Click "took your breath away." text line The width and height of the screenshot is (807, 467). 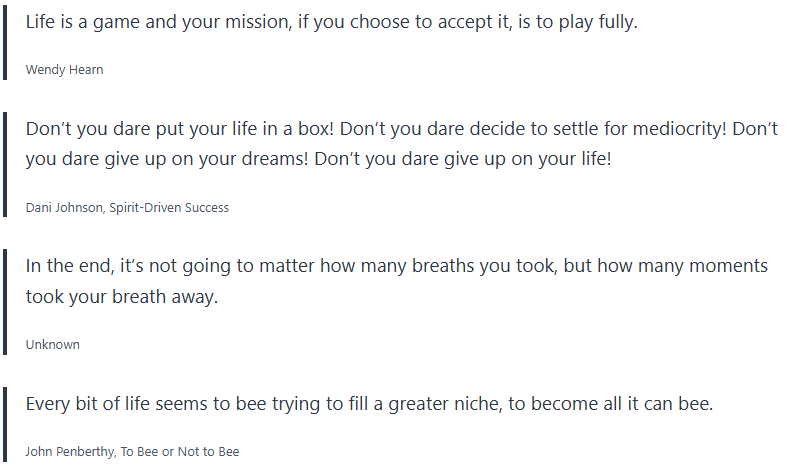121,297
